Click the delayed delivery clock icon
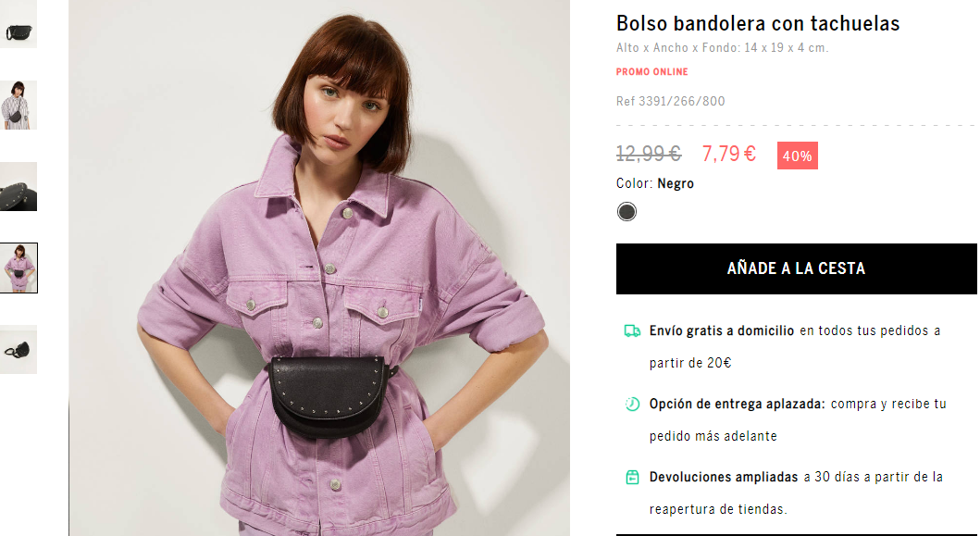Image resolution: width=980 pixels, height=536 pixels. (632, 404)
